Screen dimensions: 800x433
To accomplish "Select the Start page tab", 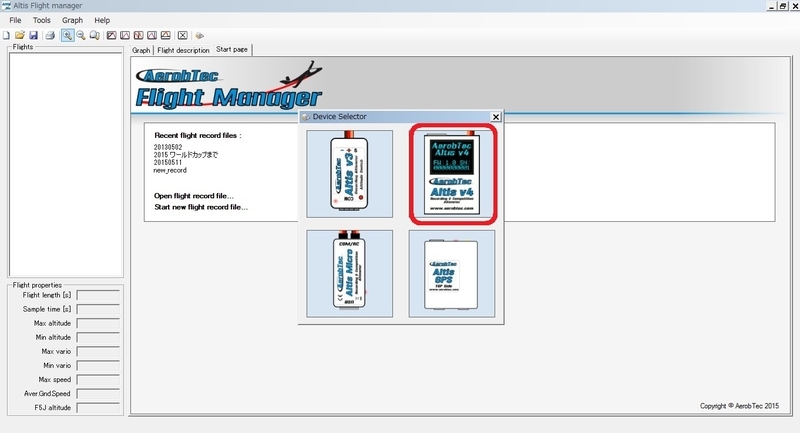I will pyautogui.click(x=232, y=49).
